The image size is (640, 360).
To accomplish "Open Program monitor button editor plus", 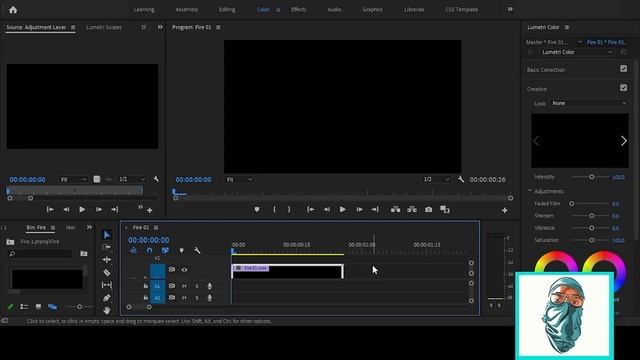I will pyautogui.click(x=505, y=210).
